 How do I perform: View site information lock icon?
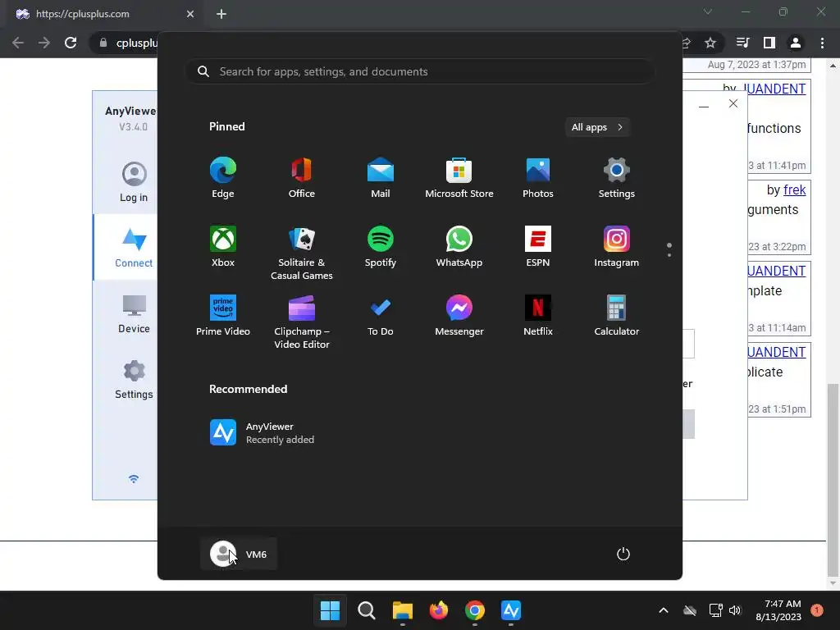tap(103, 43)
